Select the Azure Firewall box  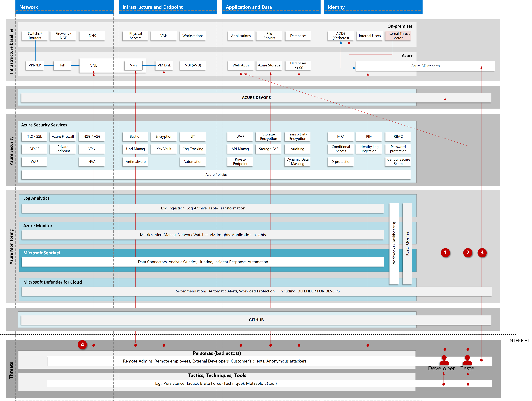[x=63, y=137]
